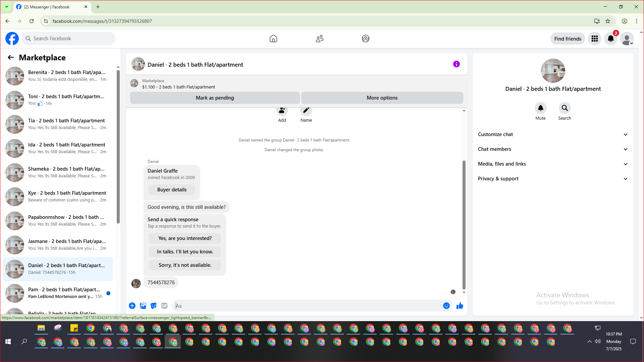
Task: Send 'Yes, are you interested?' quick response
Action: click(185, 238)
